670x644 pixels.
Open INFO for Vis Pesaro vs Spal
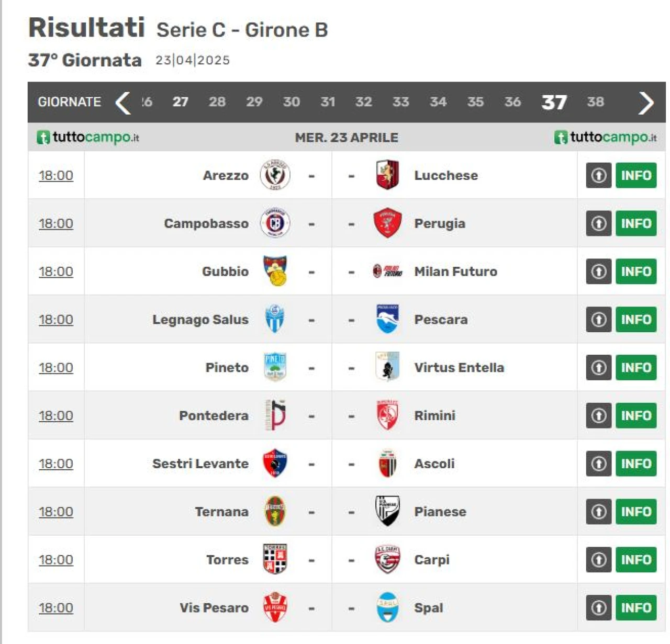click(x=636, y=608)
